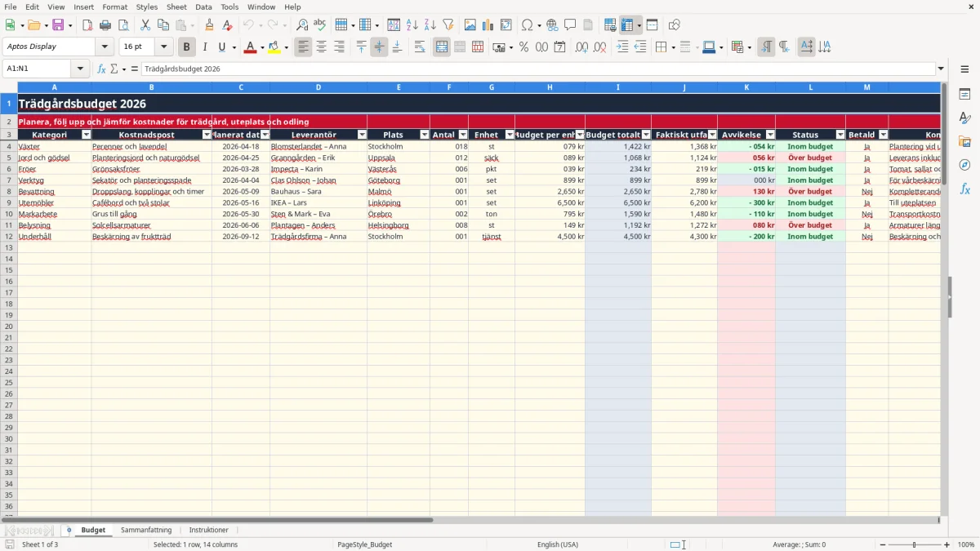Click the Print icon
Screen dimensions: 980x551
(105, 25)
